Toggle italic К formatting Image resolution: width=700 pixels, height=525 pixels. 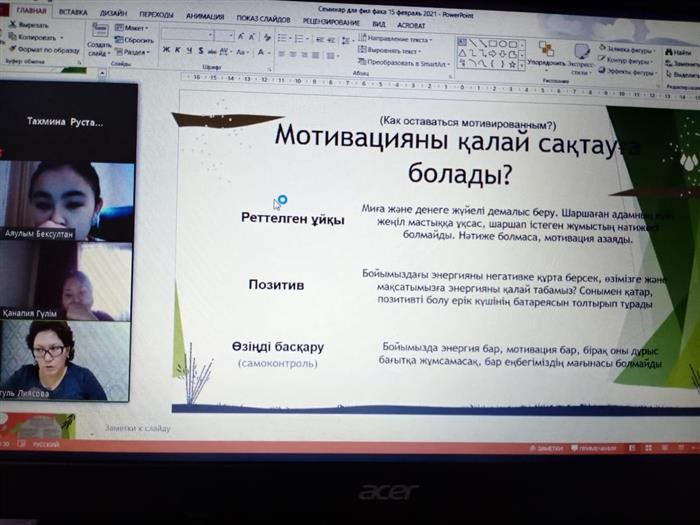176,50
